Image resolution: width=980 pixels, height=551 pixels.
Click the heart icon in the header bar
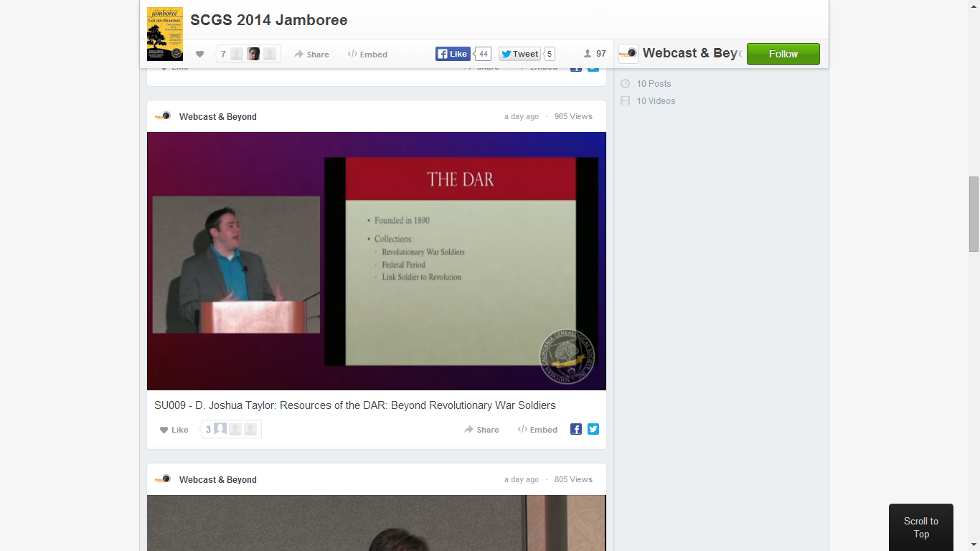(199, 54)
